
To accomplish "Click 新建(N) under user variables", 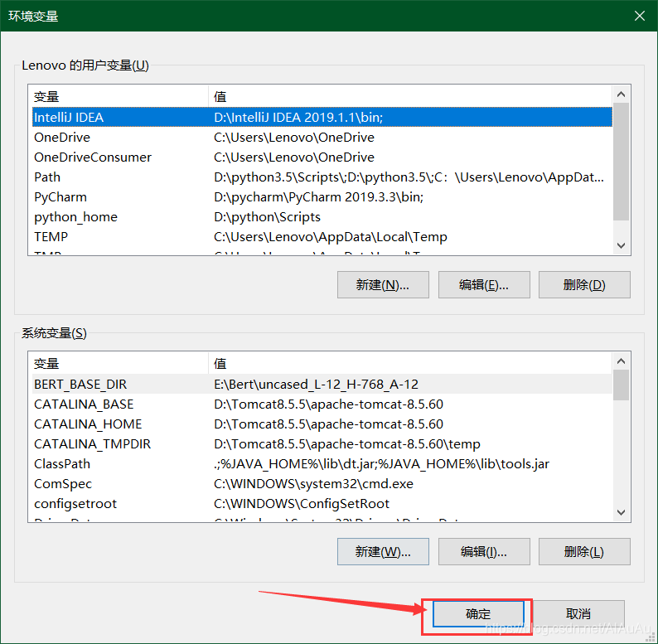I will [383, 284].
